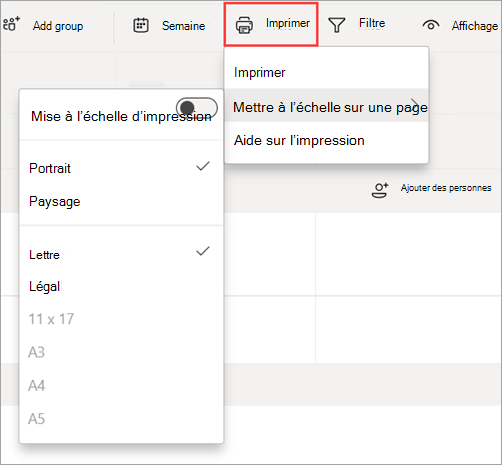Select Portrait orientation

(121, 168)
